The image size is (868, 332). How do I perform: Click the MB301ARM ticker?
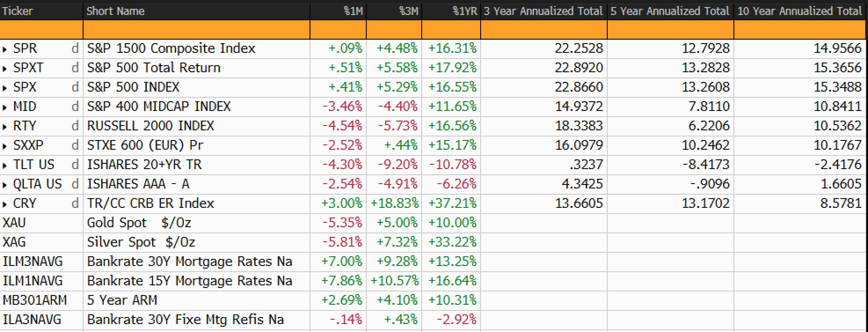35,300
